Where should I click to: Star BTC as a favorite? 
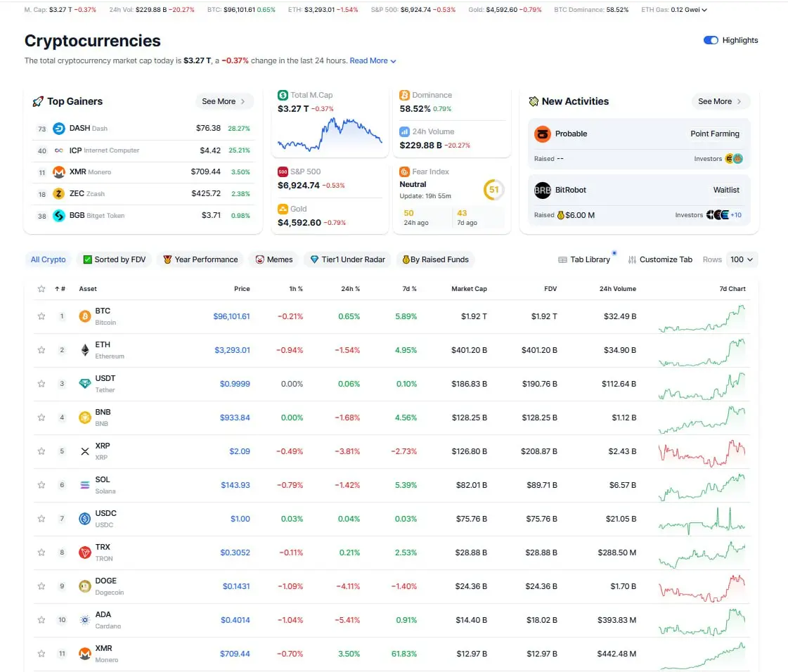pos(41,316)
